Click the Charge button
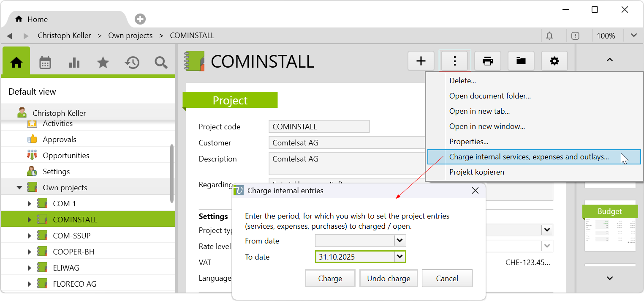The image size is (644, 301). (330, 279)
